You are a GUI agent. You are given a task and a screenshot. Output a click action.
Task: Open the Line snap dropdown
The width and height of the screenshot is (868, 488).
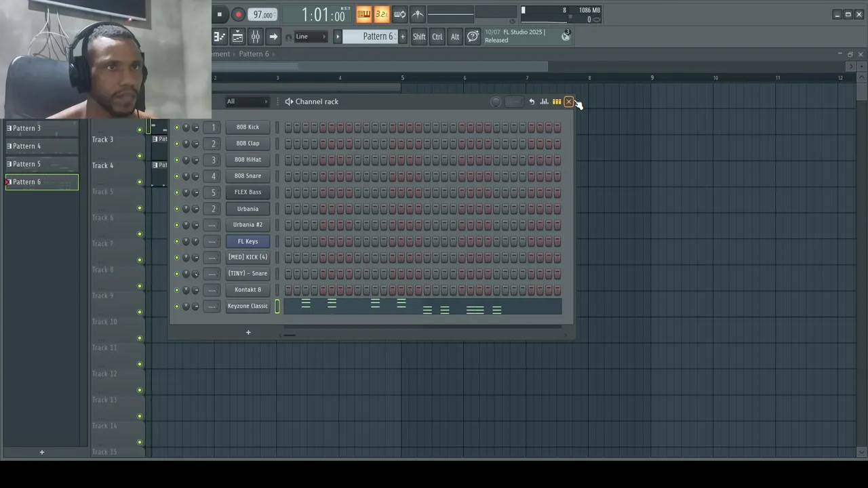coord(311,37)
